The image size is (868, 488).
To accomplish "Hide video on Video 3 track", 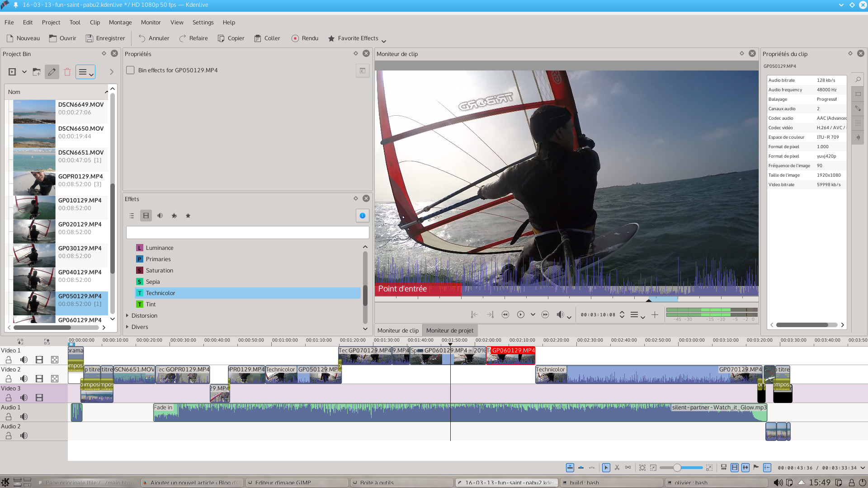I will (39, 398).
